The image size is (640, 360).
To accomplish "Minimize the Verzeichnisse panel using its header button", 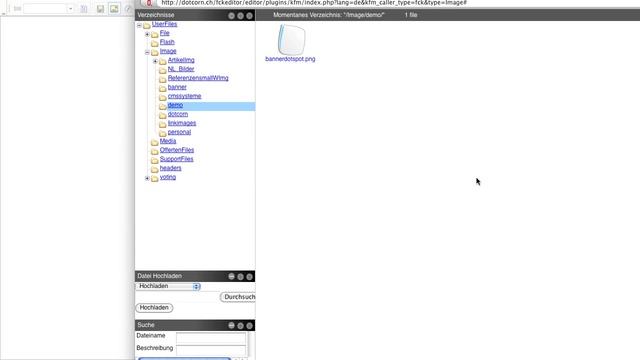I will (x=231, y=16).
